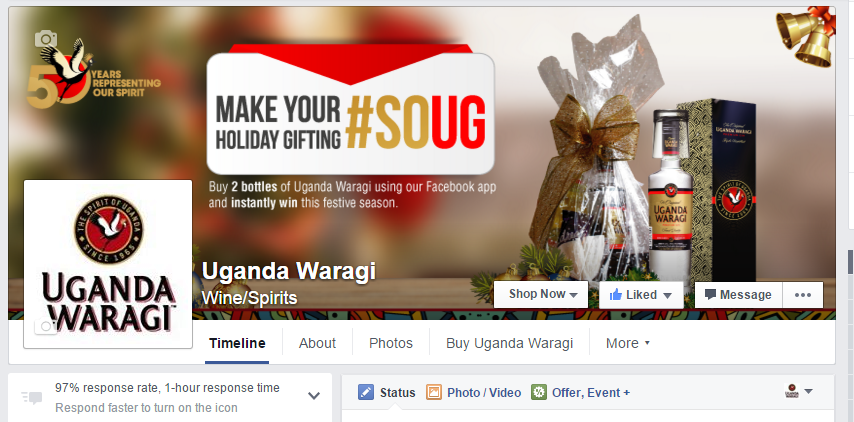854x422 pixels.
Task: Click the Uganda Waragi profile picture
Action: coord(108,264)
